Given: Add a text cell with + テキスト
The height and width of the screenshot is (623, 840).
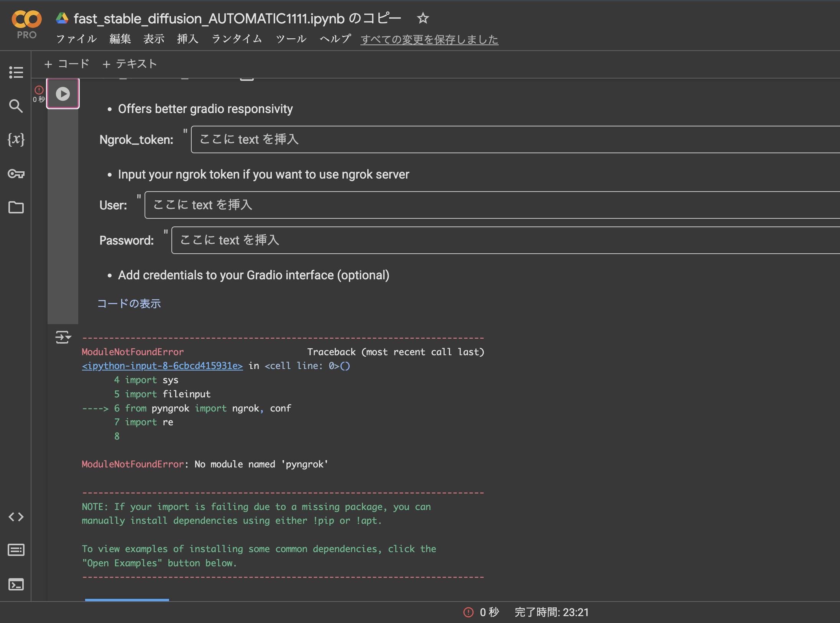Looking at the screenshot, I should click(x=130, y=64).
